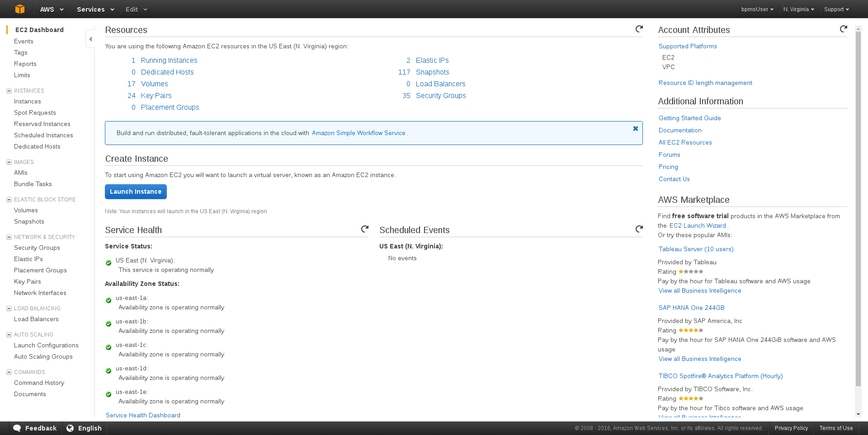
Task: Open Command History in the sidebar
Action: pos(39,383)
